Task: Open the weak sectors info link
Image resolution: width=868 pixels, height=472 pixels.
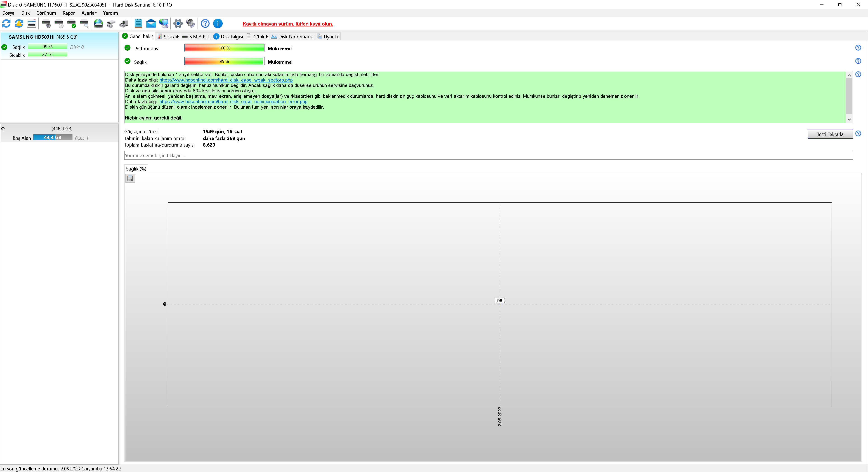Action: click(226, 80)
